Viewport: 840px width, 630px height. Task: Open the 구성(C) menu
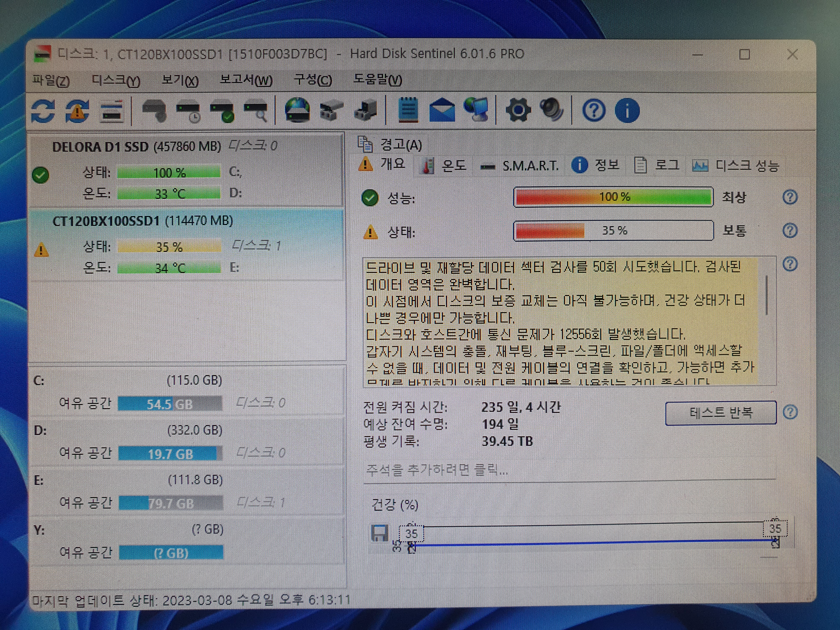(x=313, y=80)
